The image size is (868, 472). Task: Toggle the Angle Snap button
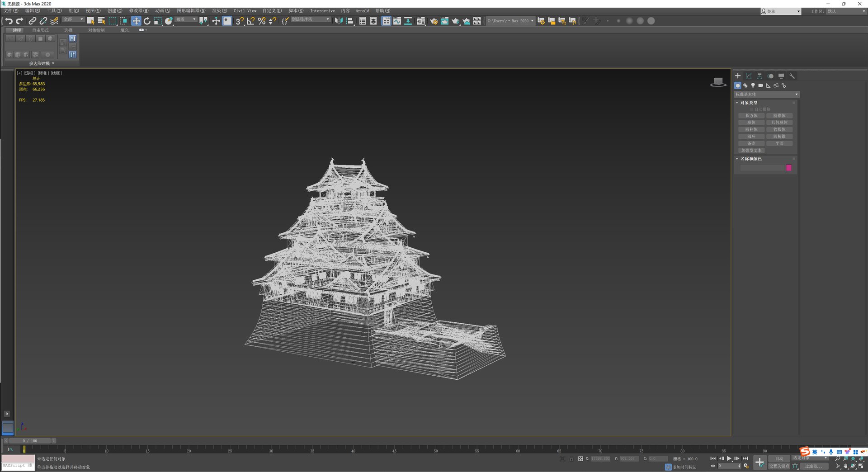click(250, 21)
